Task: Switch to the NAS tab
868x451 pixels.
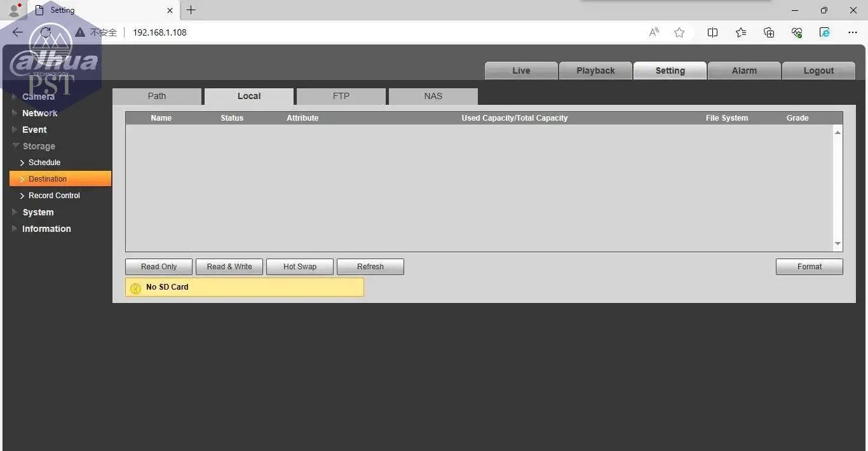Action: click(433, 96)
